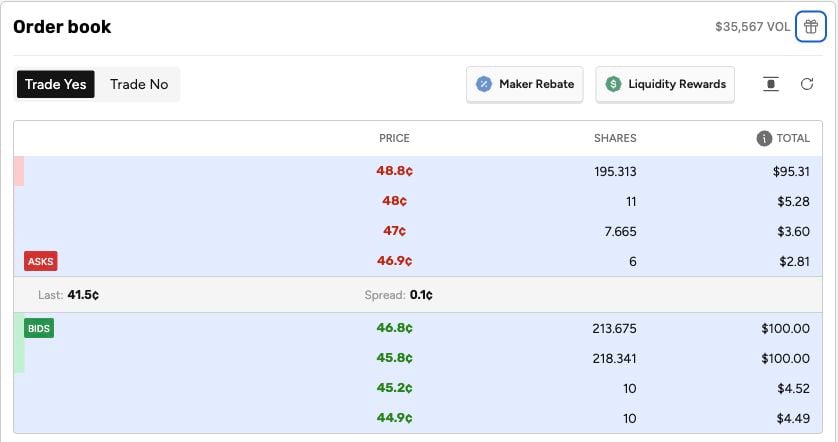Click total value $95.31
Viewport: 838px width, 442px height.
coord(791,172)
